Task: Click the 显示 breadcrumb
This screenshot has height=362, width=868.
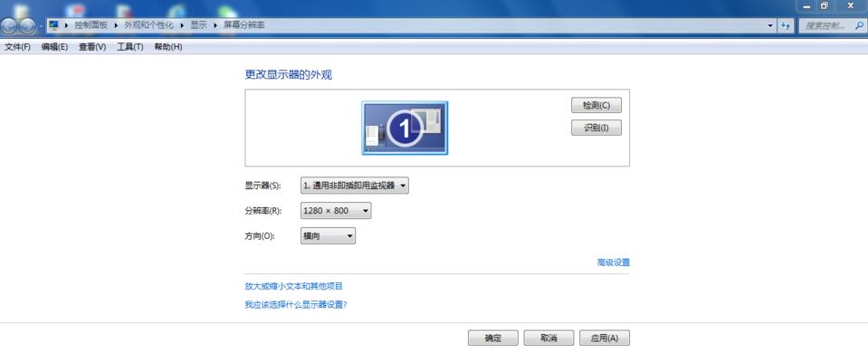Action: coord(198,25)
